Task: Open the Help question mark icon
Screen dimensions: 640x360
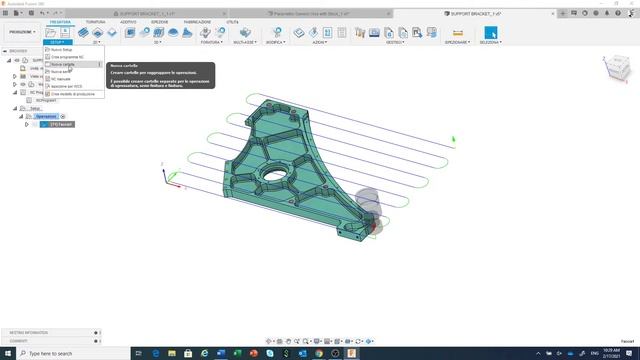Action: tap(618, 13)
